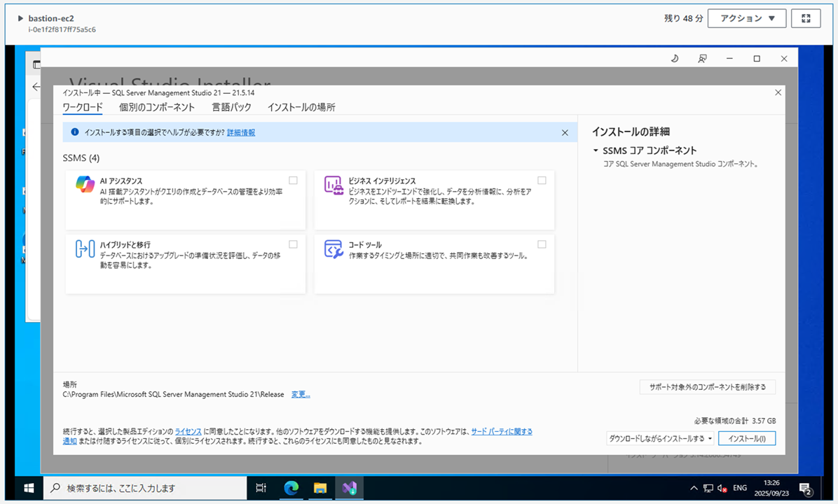Click 必要な領域の合計 3.57 GB text
Viewport: 838px width, 504px height.
(x=735, y=421)
